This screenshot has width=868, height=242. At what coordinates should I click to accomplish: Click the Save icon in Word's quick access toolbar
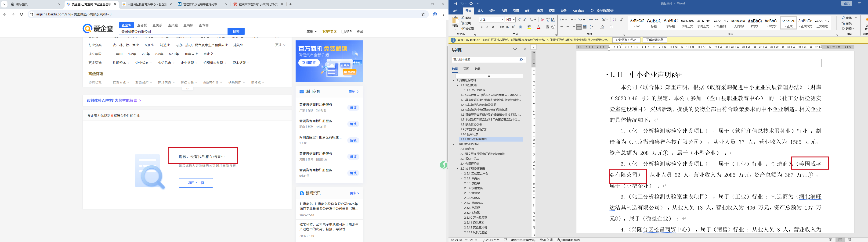coord(455,3)
